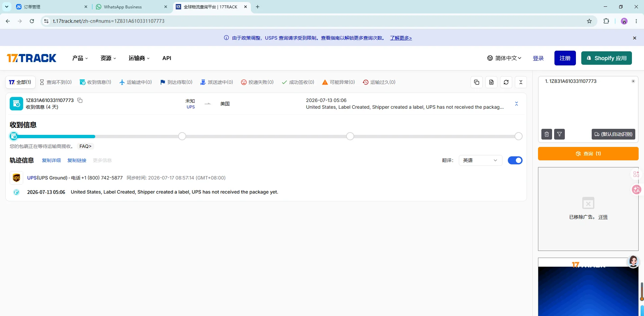Image resolution: width=644 pixels, height=316 pixels.
Task: Reload the page in browser
Action: pos(32,21)
